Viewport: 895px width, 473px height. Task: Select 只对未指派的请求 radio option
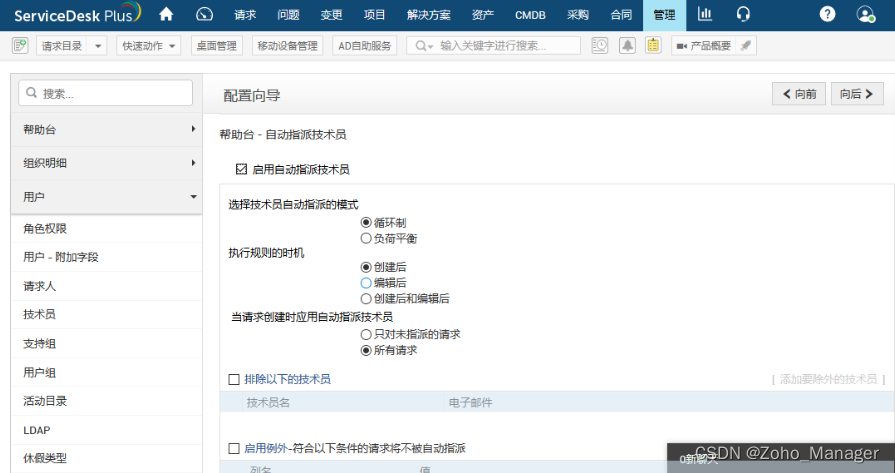click(366, 334)
